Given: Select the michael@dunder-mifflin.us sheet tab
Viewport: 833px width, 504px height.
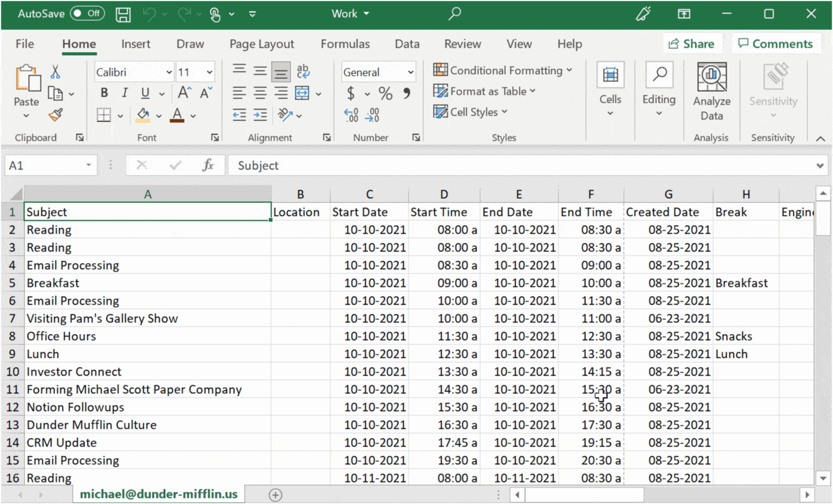Looking at the screenshot, I should (158, 494).
